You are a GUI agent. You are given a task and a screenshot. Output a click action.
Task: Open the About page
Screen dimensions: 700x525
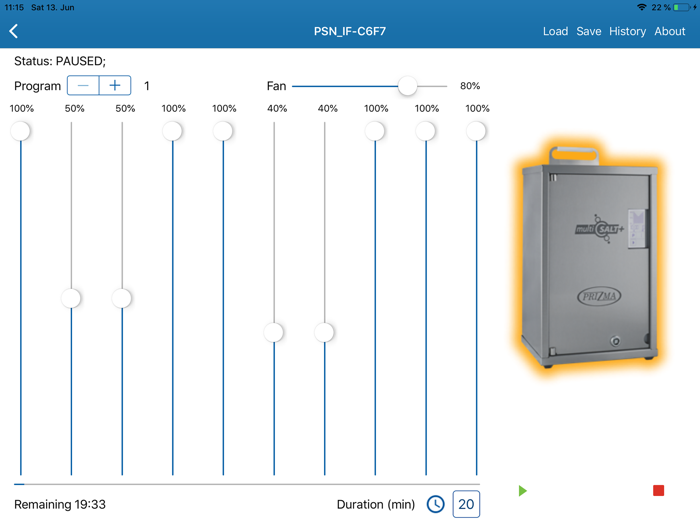click(669, 32)
